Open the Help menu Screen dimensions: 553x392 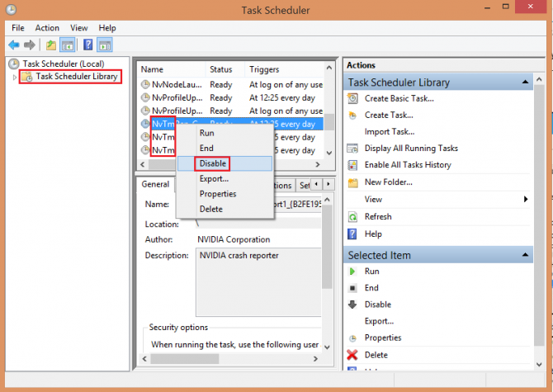(x=107, y=28)
